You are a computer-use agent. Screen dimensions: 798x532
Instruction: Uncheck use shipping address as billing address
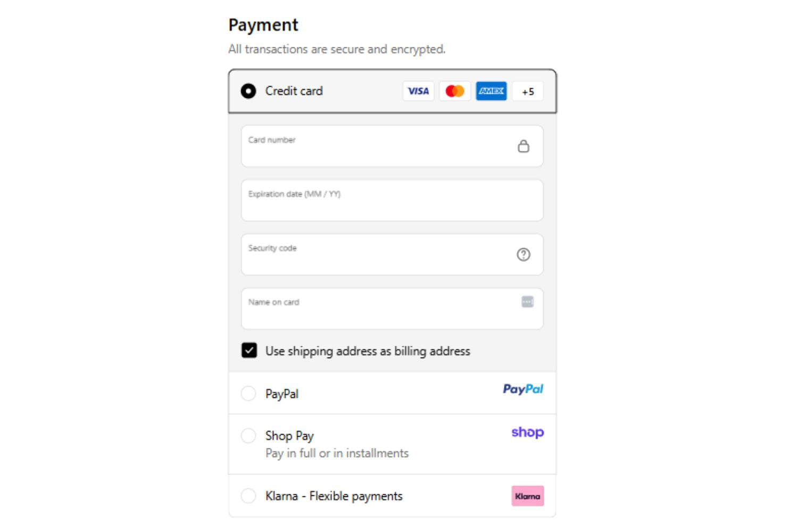pos(249,351)
